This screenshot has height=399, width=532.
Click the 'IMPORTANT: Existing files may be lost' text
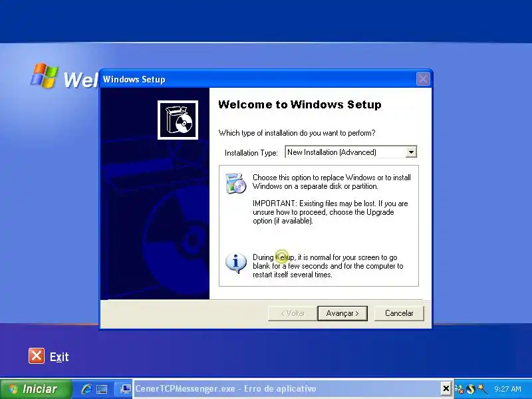click(x=331, y=212)
